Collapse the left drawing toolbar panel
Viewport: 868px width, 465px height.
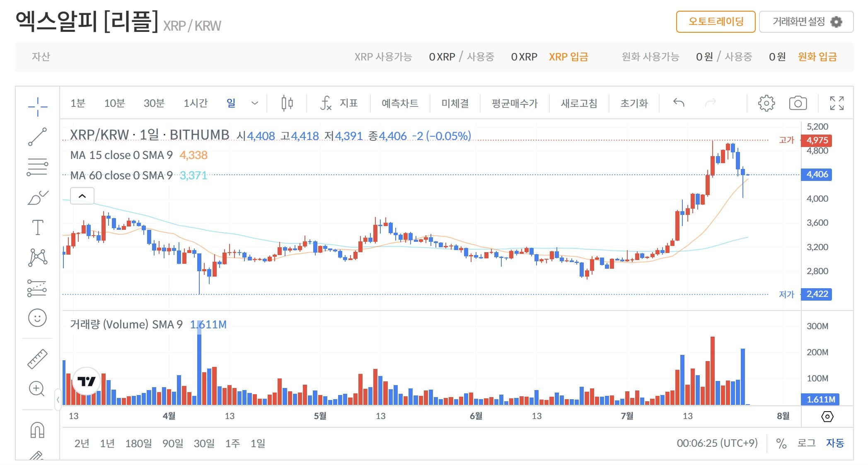click(58, 400)
